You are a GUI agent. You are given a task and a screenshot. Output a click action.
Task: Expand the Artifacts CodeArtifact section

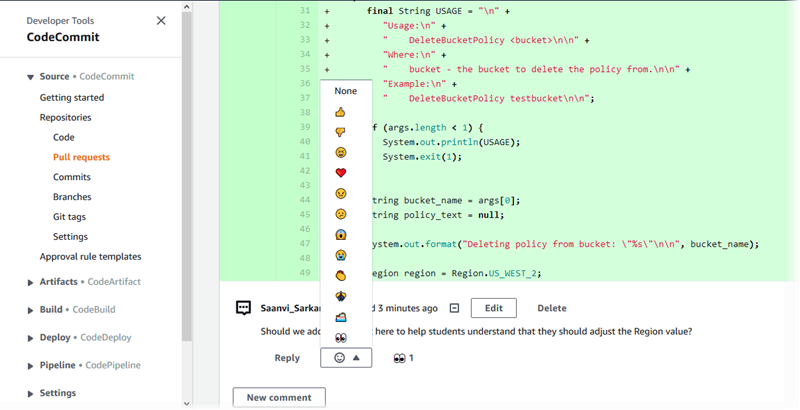tap(31, 283)
